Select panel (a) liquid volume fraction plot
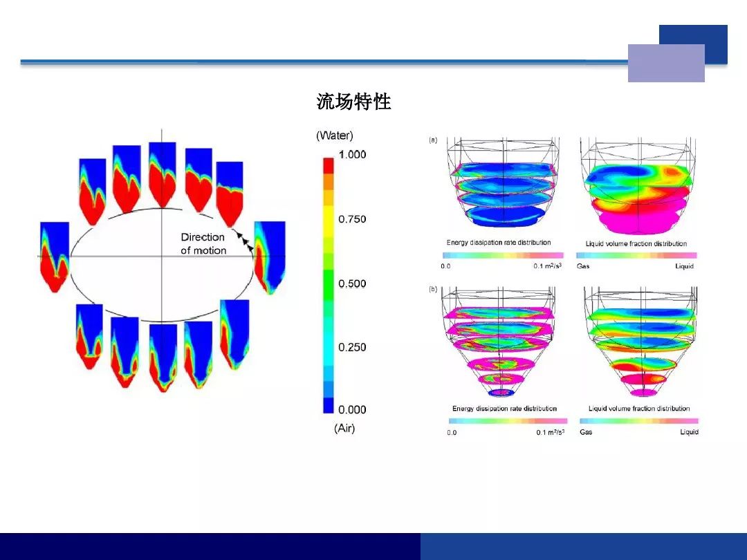Image resolution: width=747 pixels, height=560 pixels. (x=638, y=186)
